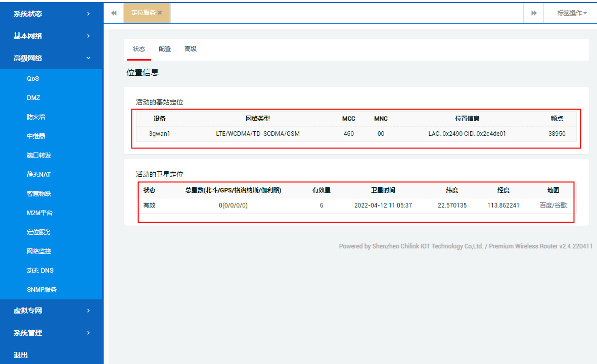Switch to the 配置 tab
The width and height of the screenshot is (597, 364).
click(164, 49)
